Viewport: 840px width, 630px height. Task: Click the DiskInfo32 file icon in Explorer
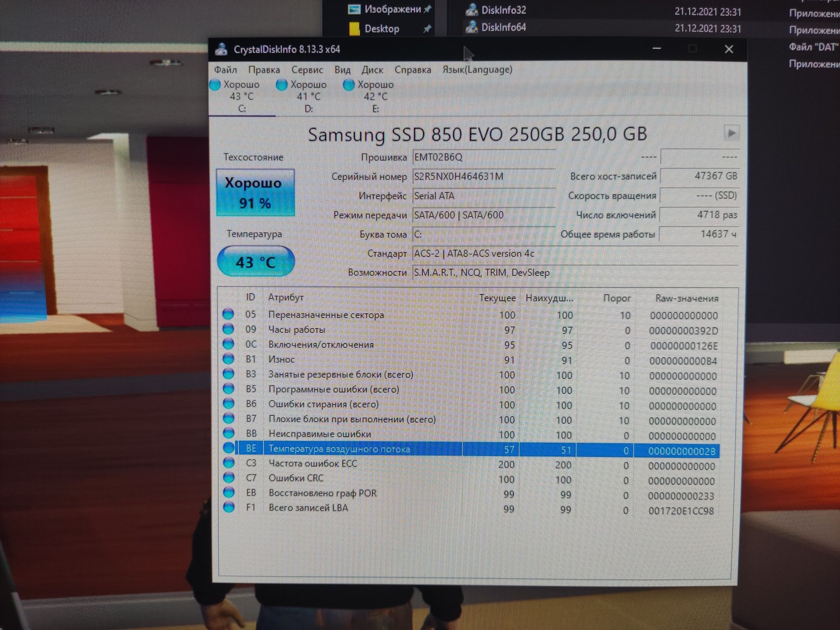tap(472, 10)
